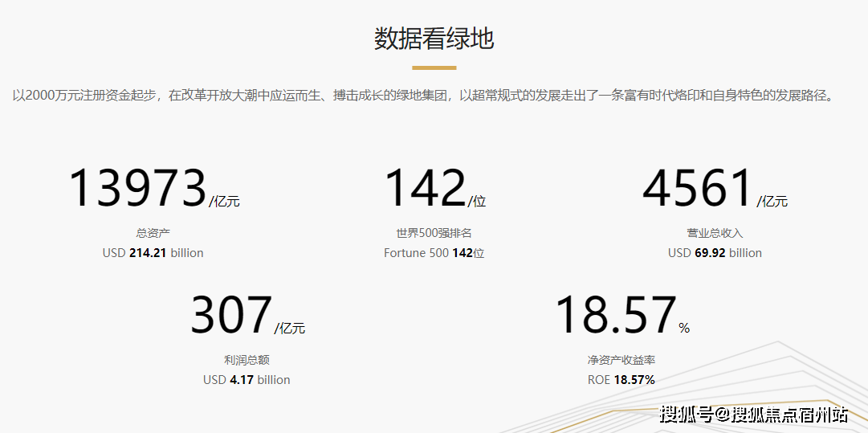The height and width of the screenshot is (433, 868).
Task: Click the 世界500强排名 label
Action: pos(434,233)
